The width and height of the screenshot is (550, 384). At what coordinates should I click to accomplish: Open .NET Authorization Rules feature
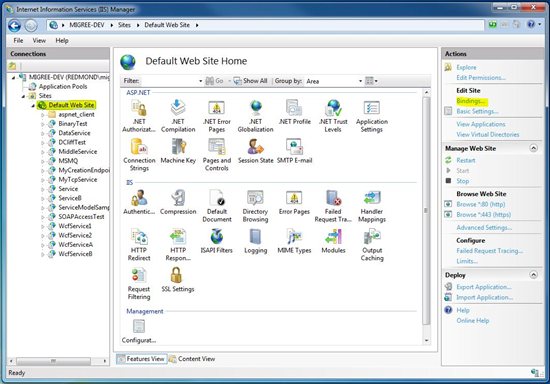(139, 116)
